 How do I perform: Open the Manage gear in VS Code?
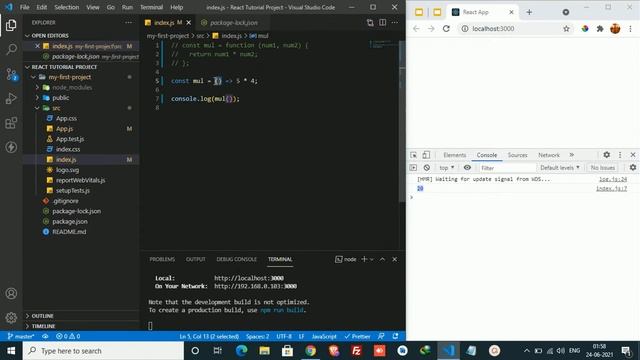tap(11, 317)
